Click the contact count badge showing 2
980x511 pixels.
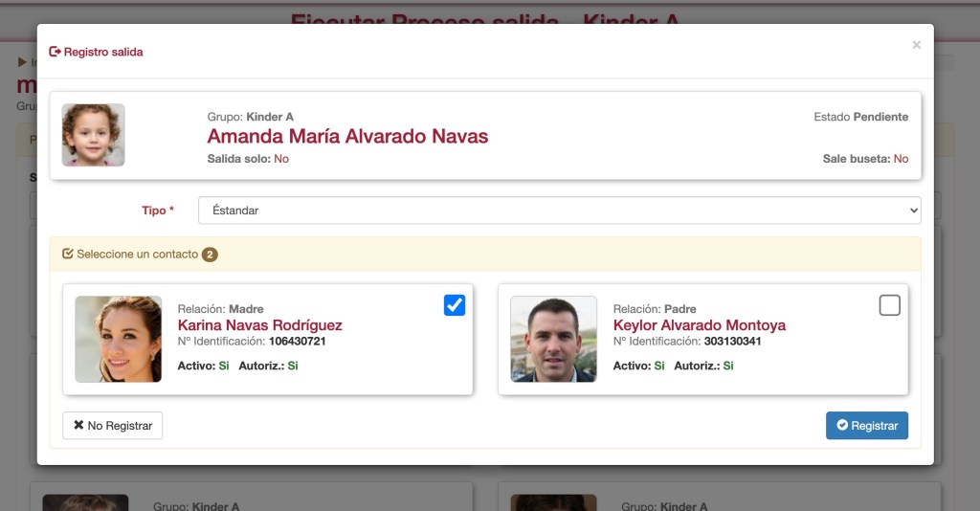point(210,255)
